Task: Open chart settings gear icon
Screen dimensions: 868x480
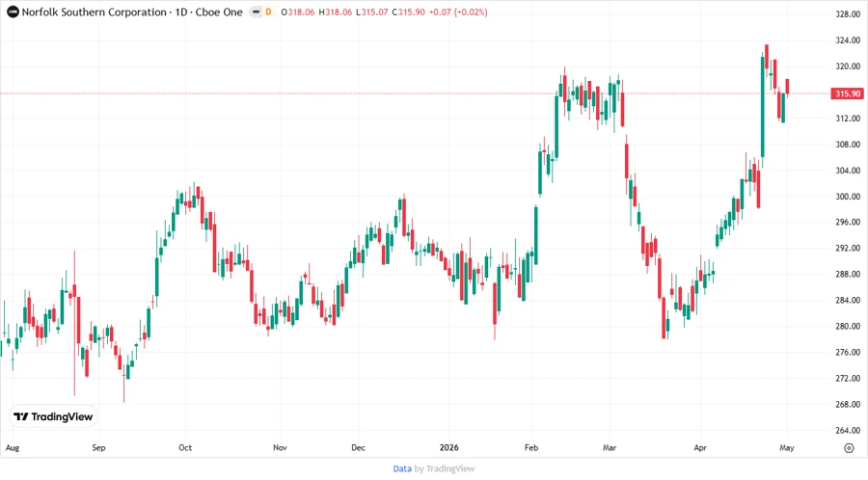Action: 849,448
